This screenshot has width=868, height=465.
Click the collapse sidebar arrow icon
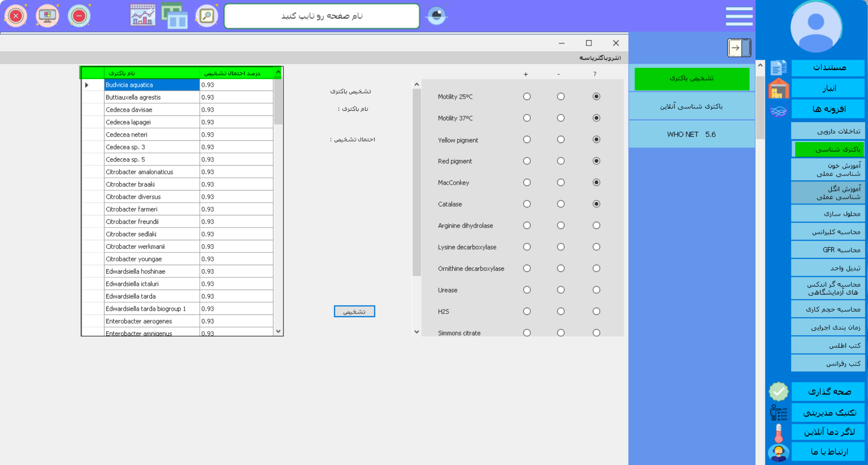tap(739, 47)
